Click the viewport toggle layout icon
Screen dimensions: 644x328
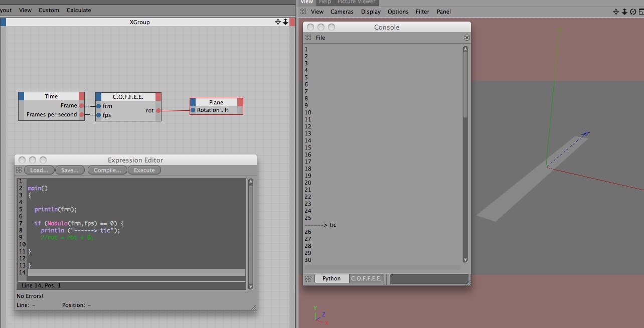click(640, 12)
